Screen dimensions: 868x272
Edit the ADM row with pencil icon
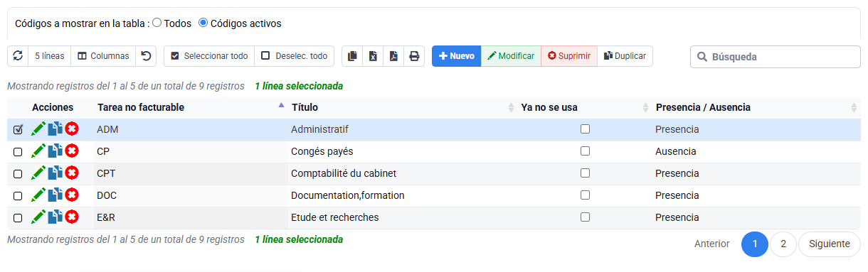38,129
